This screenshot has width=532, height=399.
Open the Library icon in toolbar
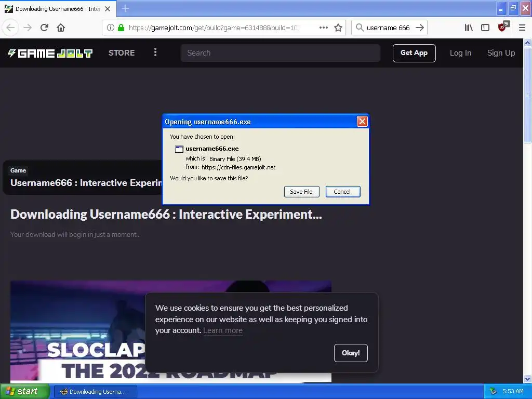pyautogui.click(x=469, y=28)
